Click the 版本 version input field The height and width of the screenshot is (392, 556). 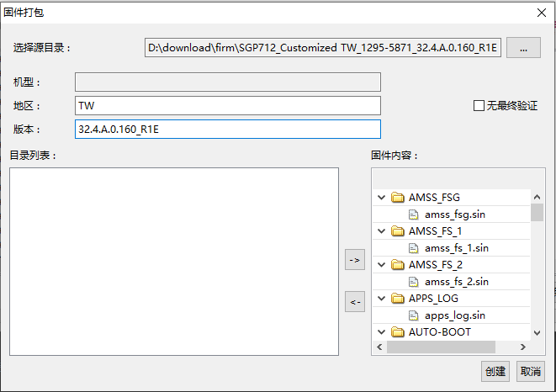coord(227,129)
